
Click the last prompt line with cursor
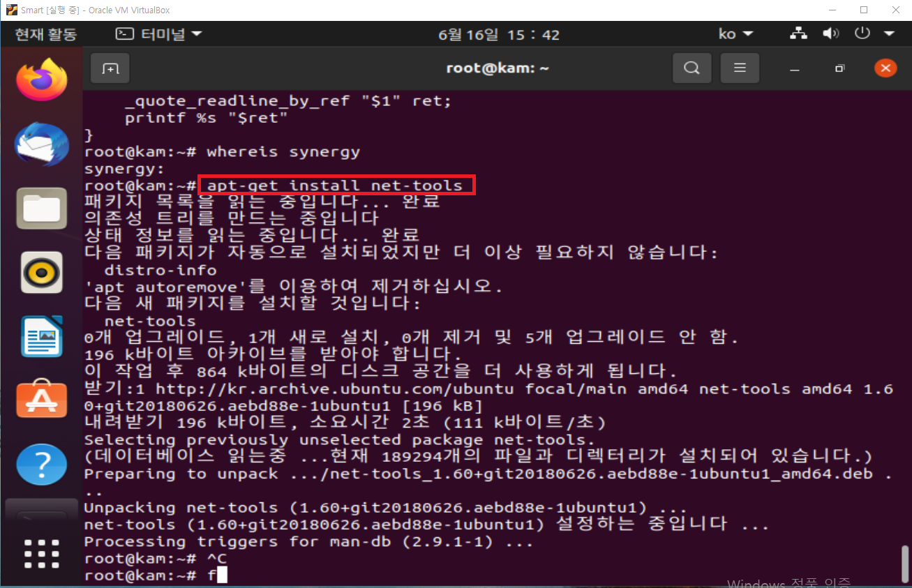click(x=156, y=576)
